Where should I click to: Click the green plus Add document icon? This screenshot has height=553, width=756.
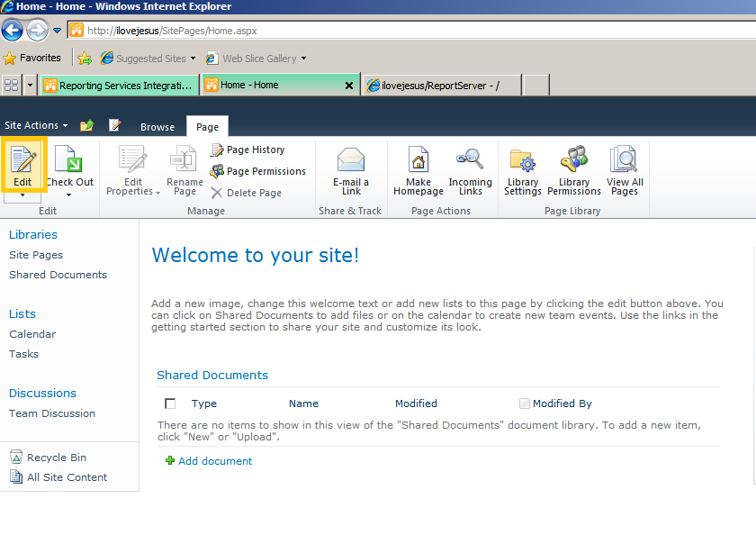(170, 461)
